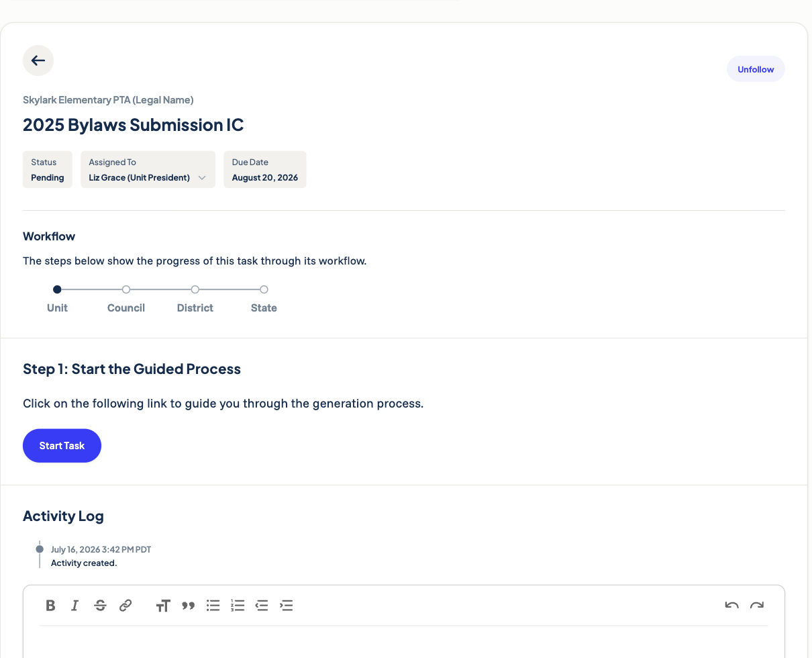The image size is (812, 658).
Task: Click the back arrow button
Action: pos(38,60)
